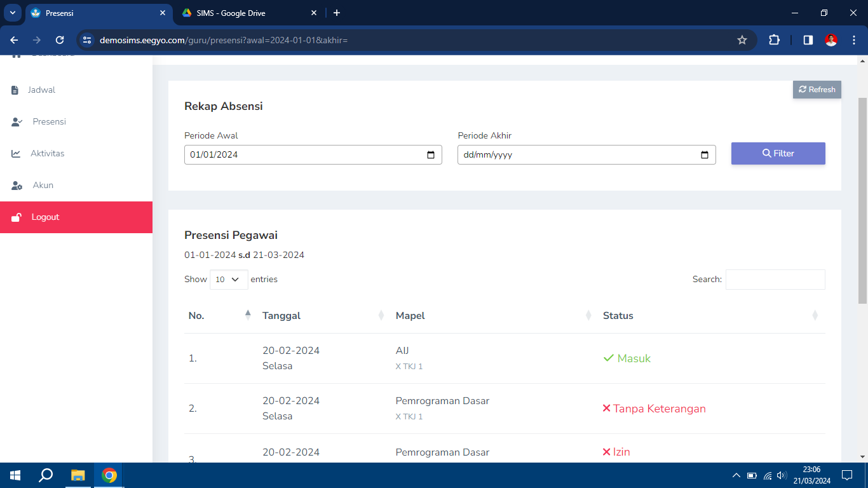
Task: Toggle the Chrome side panel
Action: 808,40
